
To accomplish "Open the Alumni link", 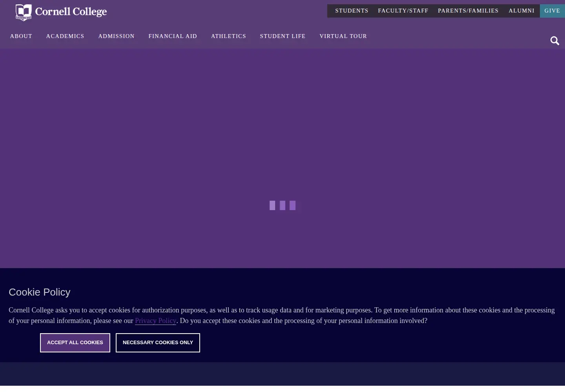I will pyautogui.click(x=521, y=11).
